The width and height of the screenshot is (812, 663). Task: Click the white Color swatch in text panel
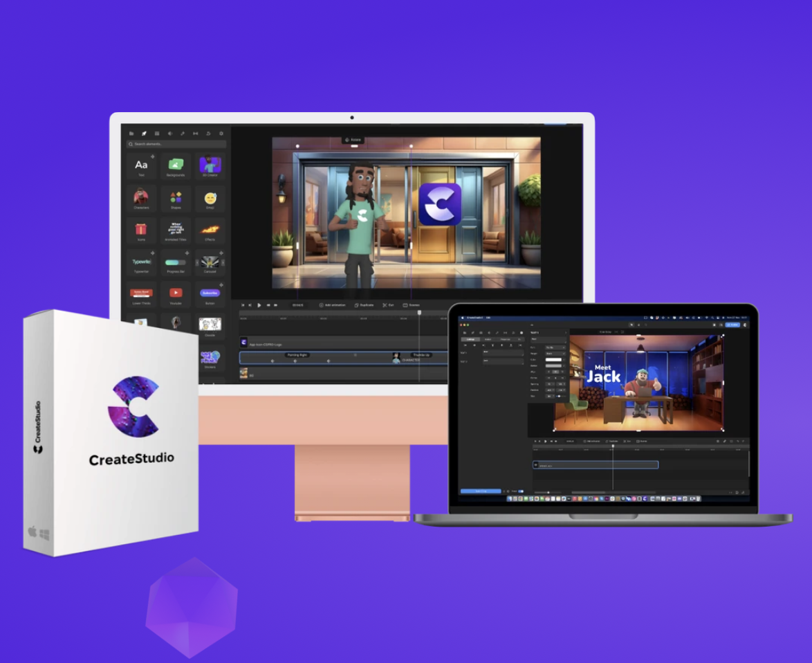(553, 360)
